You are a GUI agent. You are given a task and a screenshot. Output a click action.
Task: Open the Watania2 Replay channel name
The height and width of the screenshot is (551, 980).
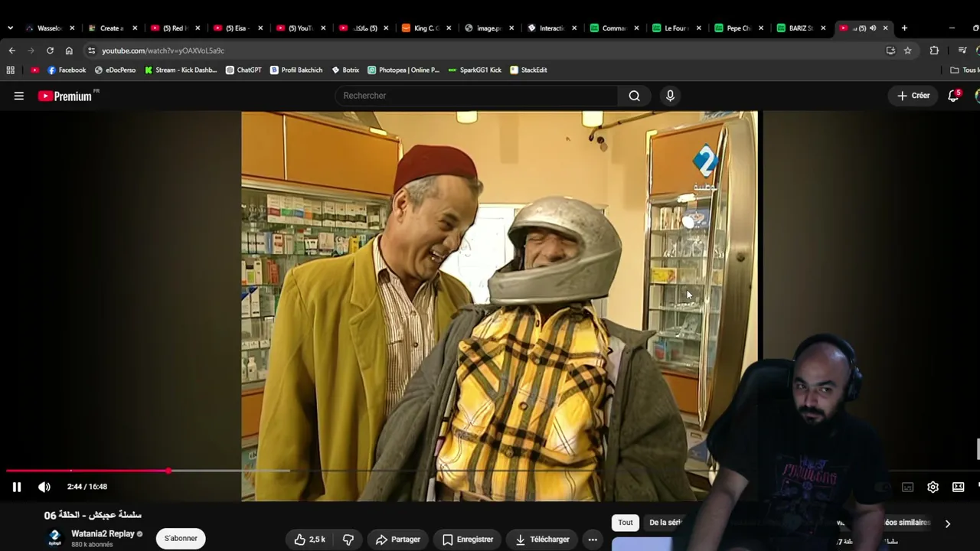pyautogui.click(x=103, y=533)
